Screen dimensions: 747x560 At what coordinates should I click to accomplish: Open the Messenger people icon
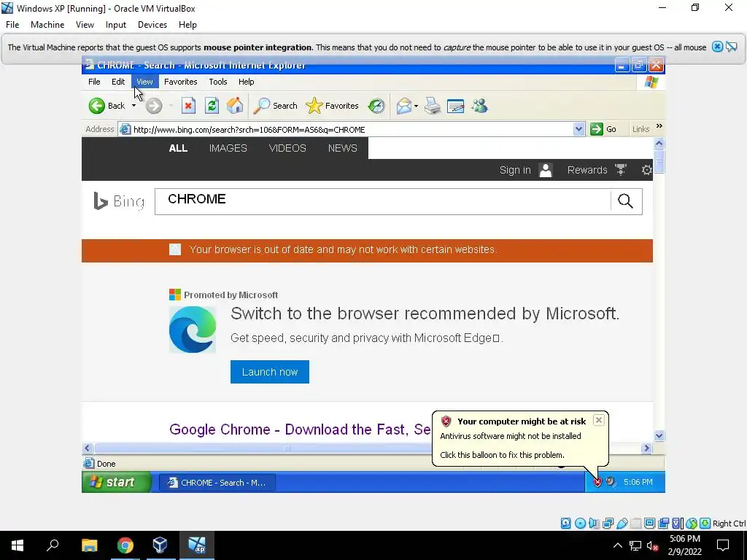click(480, 106)
